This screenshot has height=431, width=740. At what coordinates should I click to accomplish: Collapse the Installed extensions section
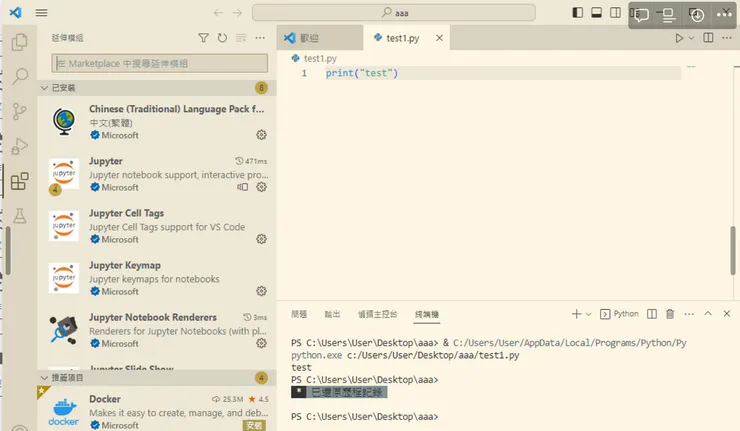tap(44, 88)
